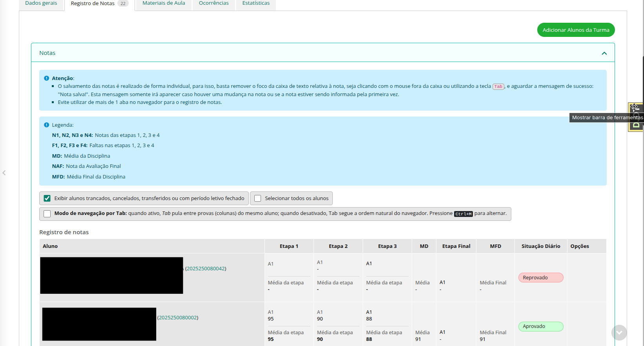Uncheck Exibir alunos trancados checkbox
644x346 pixels.
(47, 198)
